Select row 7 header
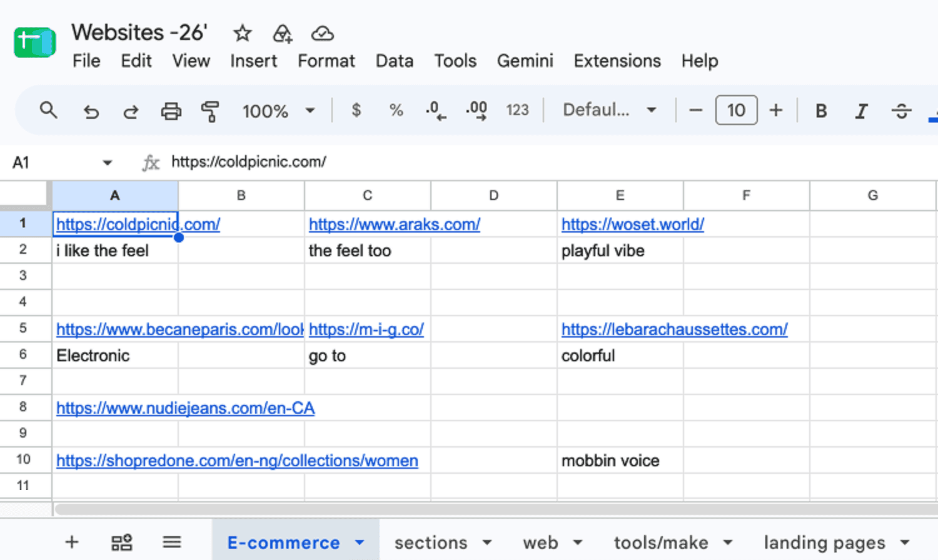The width and height of the screenshot is (938, 560). point(23,381)
